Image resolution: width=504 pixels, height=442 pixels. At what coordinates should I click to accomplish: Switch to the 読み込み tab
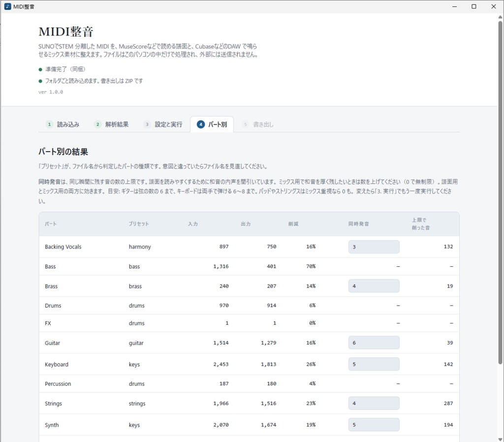(x=63, y=125)
